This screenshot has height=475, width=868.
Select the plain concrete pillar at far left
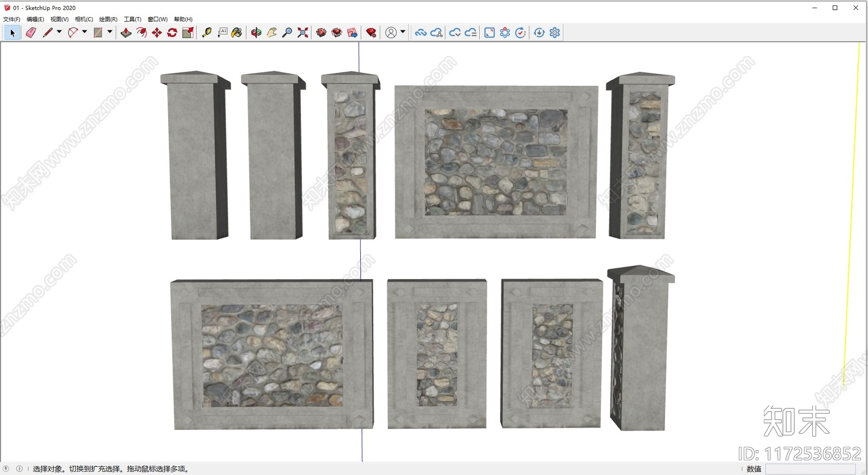(196, 155)
